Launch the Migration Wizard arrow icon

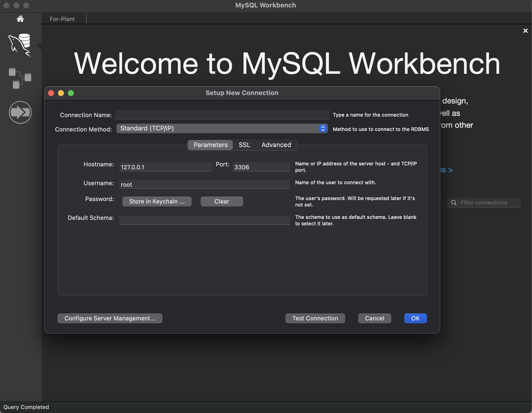(x=20, y=112)
